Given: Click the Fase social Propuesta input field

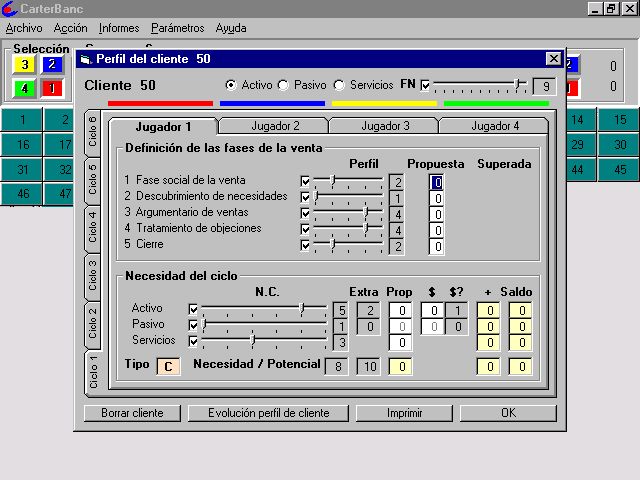Looking at the screenshot, I should click(x=437, y=182).
